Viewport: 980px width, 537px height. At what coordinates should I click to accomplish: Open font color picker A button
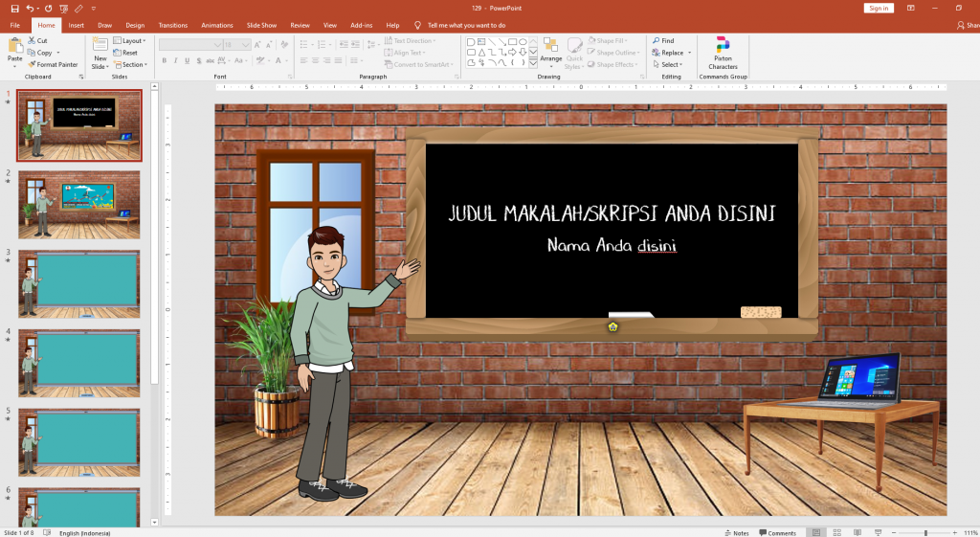[278, 60]
